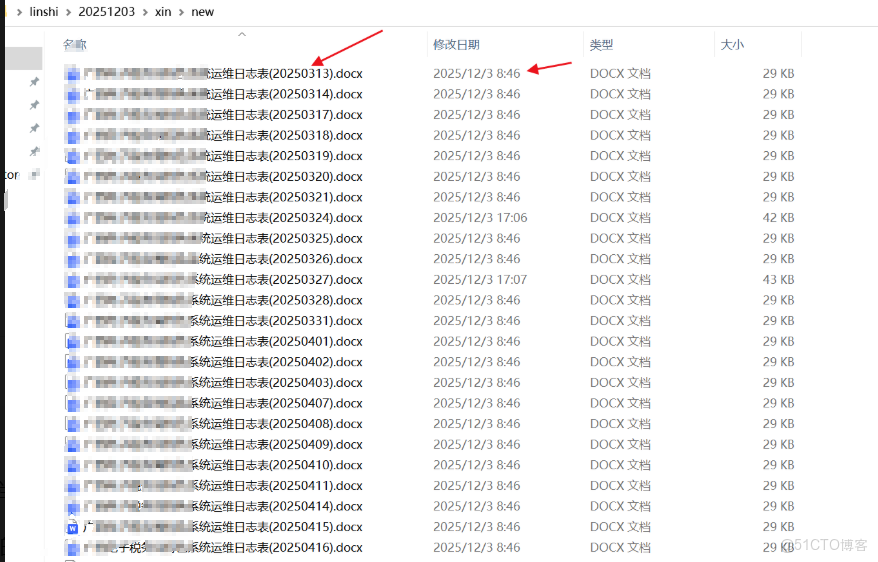Click the docx icon of the 20250317 file

click(x=72, y=115)
